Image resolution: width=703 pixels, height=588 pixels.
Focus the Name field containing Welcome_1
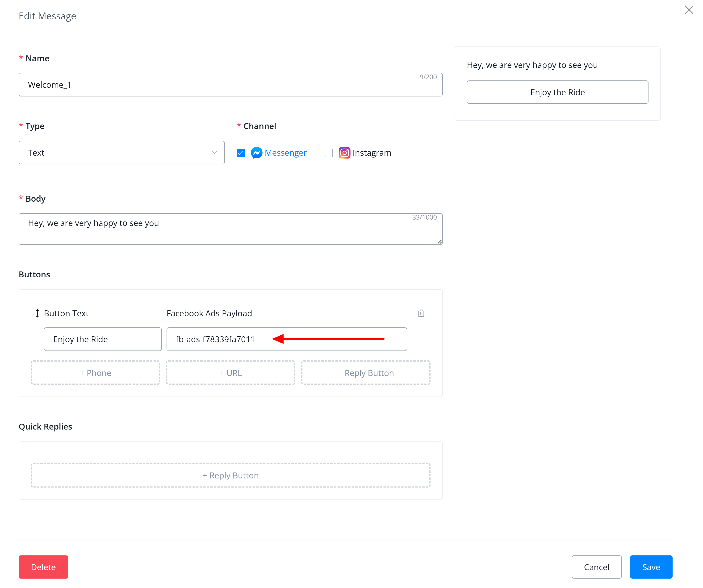(x=231, y=85)
